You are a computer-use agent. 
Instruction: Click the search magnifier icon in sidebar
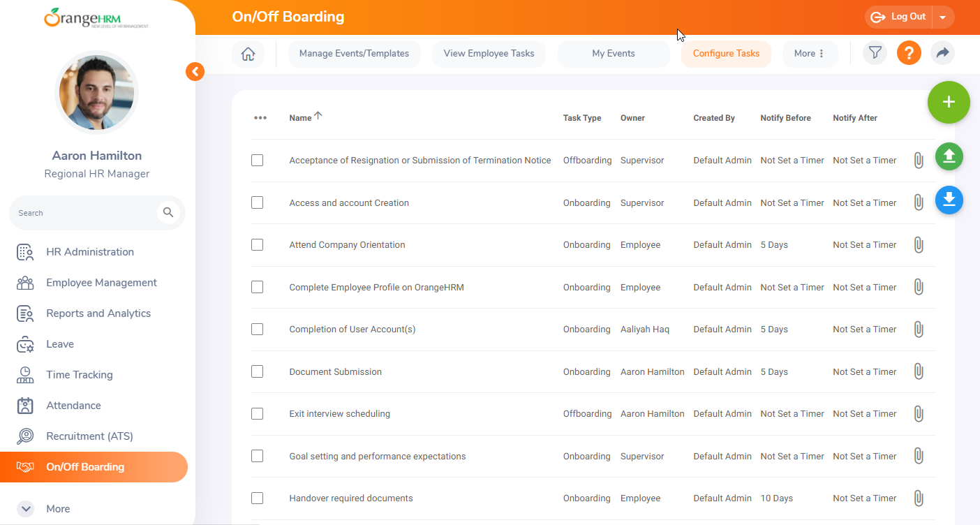pos(168,212)
